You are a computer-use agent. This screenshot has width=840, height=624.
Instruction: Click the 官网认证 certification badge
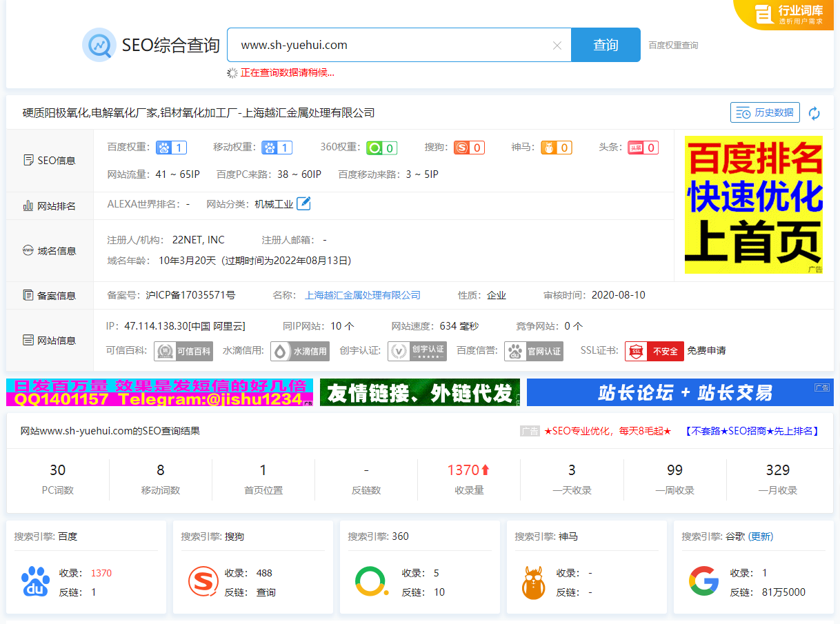click(x=533, y=351)
